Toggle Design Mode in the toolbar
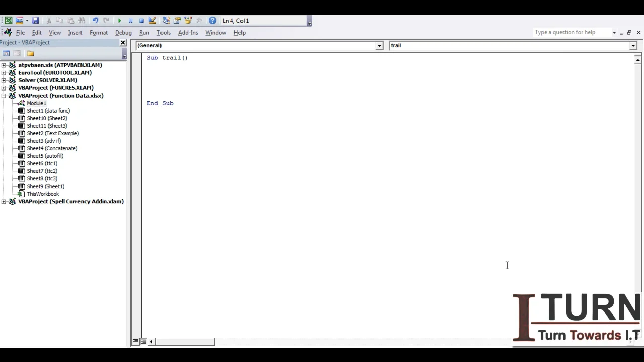Viewport: 644px width, 362px height. (x=152, y=21)
